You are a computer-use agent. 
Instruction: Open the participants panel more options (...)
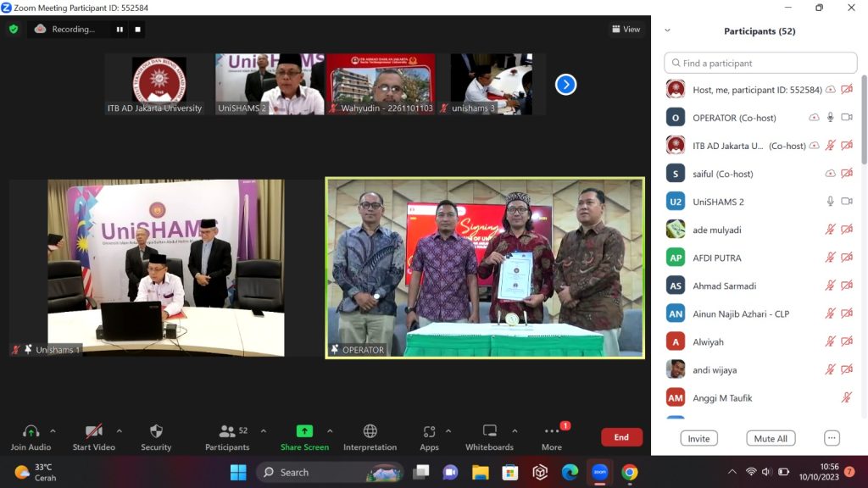(832, 438)
